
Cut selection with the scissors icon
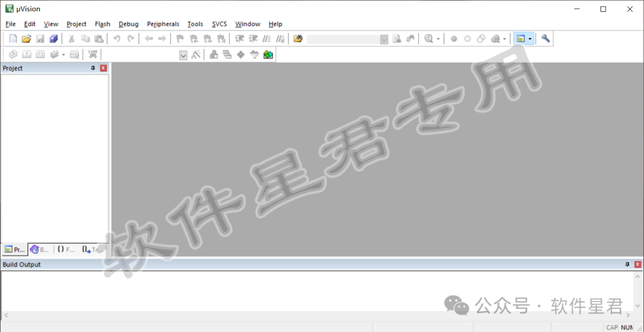click(x=72, y=39)
